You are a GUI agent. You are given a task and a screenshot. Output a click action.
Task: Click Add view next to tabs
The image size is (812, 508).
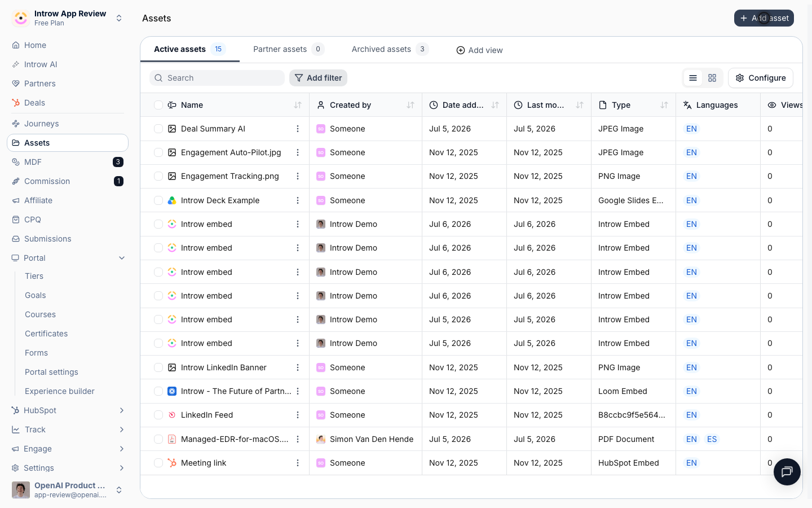point(479,50)
